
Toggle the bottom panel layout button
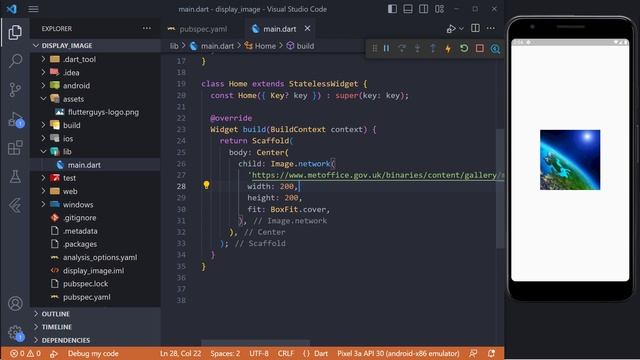coord(408,9)
